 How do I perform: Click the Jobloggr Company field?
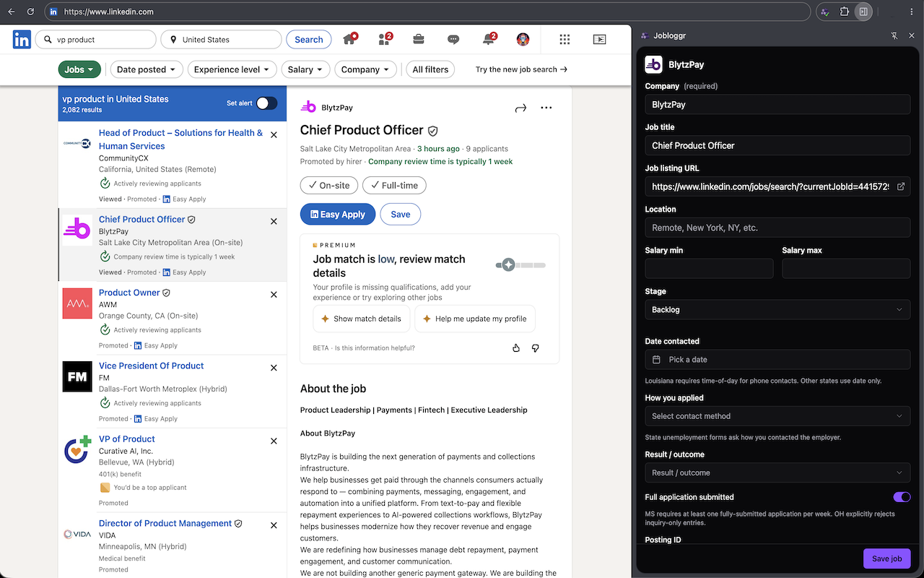pyautogui.click(x=777, y=105)
